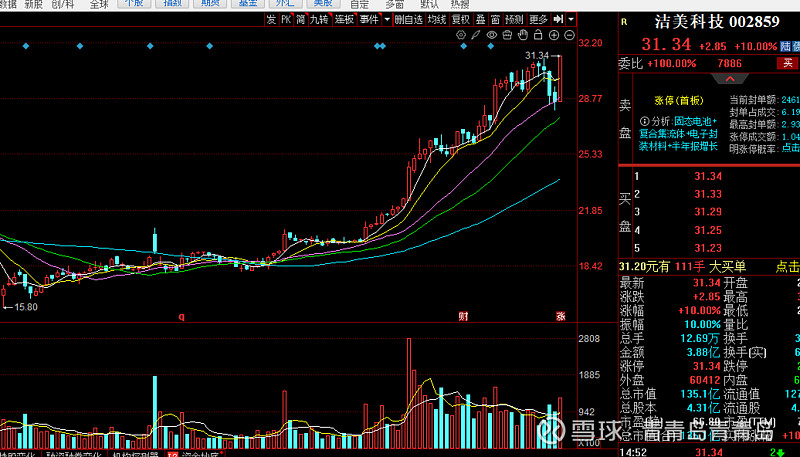
Task: Toggle the eye visibility icon above the chart
Action: 491,35
